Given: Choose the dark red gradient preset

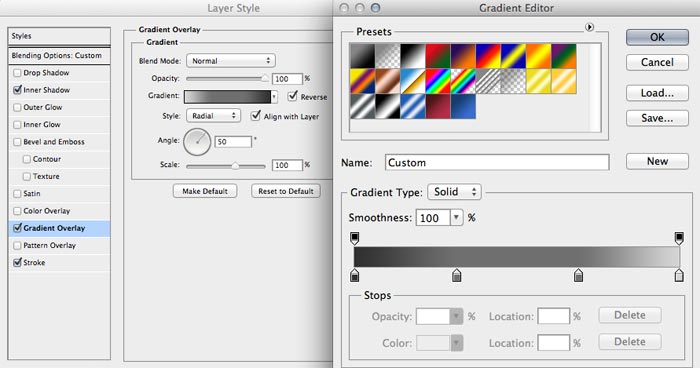Looking at the screenshot, I should point(438,106).
